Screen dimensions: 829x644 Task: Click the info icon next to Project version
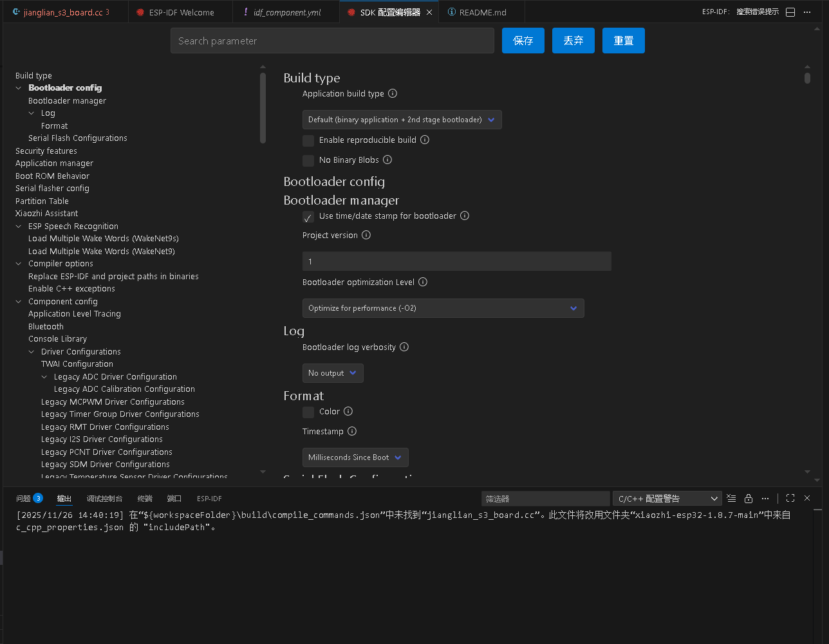[x=366, y=235]
